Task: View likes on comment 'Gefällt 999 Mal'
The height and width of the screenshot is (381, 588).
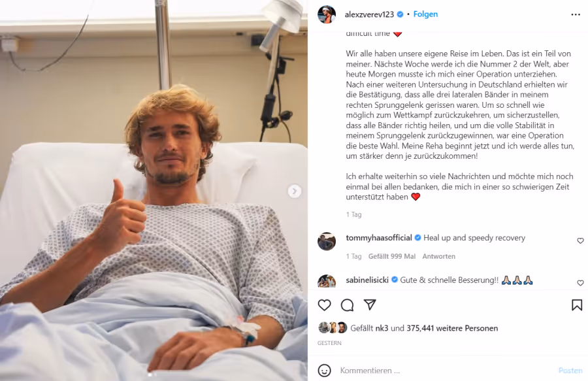Action: [x=392, y=256]
